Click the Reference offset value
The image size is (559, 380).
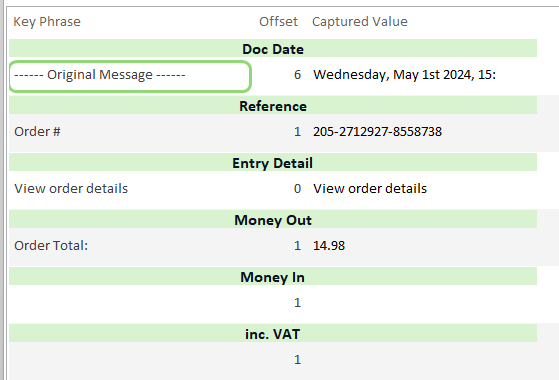[297, 132]
